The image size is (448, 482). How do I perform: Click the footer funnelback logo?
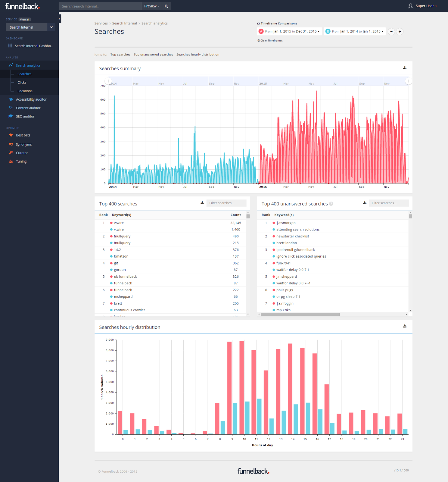click(253, 471)
